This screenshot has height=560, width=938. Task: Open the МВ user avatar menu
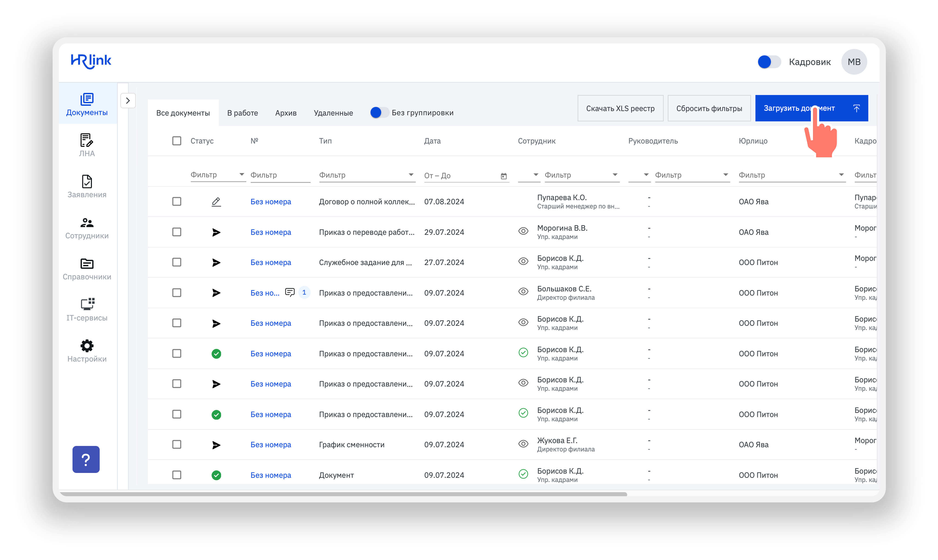point(854,62)
